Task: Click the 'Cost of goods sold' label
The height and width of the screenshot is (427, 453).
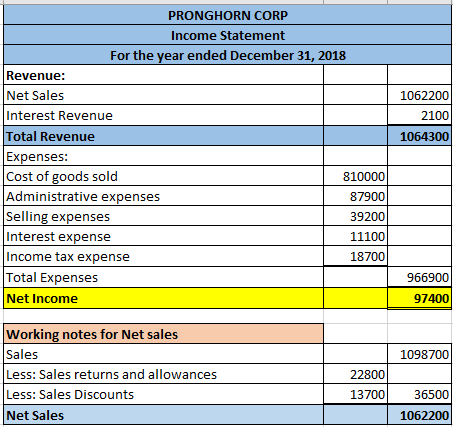Action: tap(163, 176)
